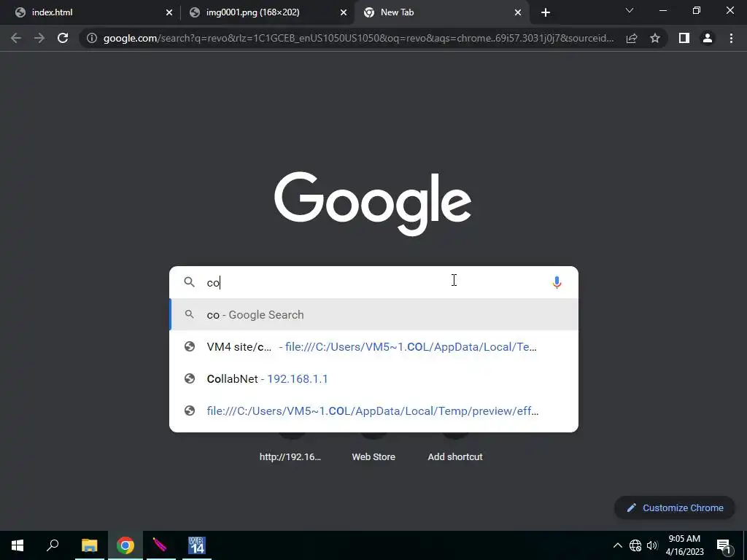Screen dimensions: 747x560
Task: Open Chrome three-dot menu
Action: click(x=731, y=38)
